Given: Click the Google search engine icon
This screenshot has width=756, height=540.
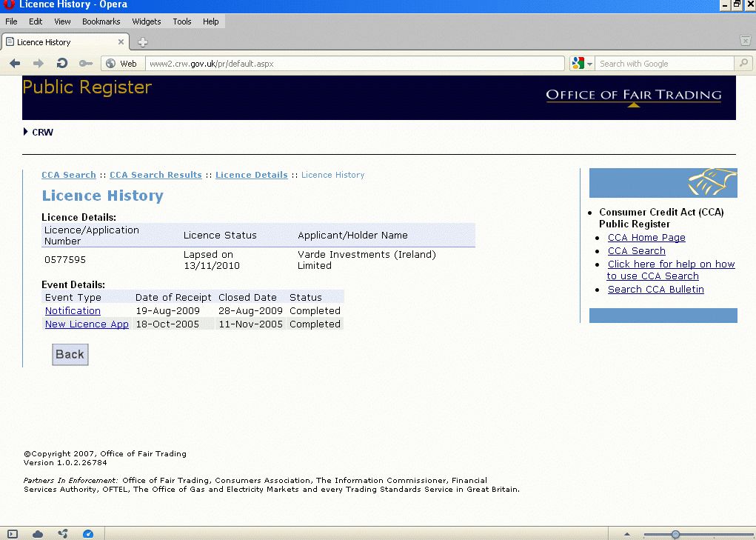Looking at the screenshot, I should pos(578,63).
